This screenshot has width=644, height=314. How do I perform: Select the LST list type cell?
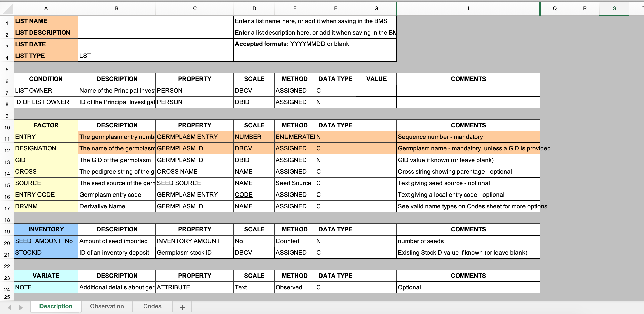coord(156,56)
